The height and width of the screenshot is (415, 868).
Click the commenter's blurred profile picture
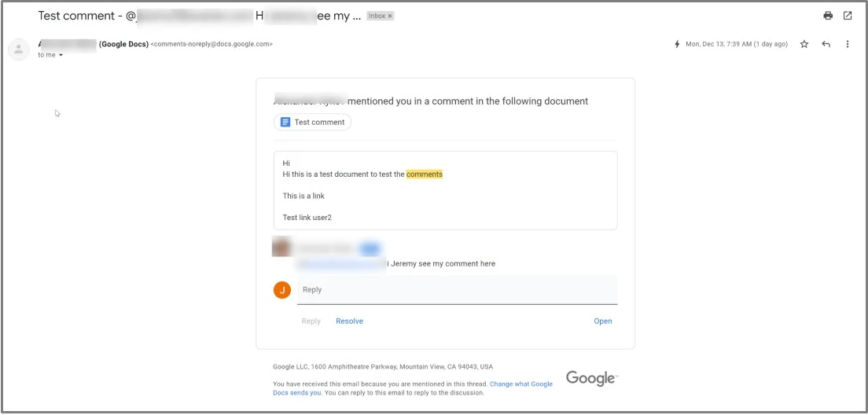click(x=281, y=247)
